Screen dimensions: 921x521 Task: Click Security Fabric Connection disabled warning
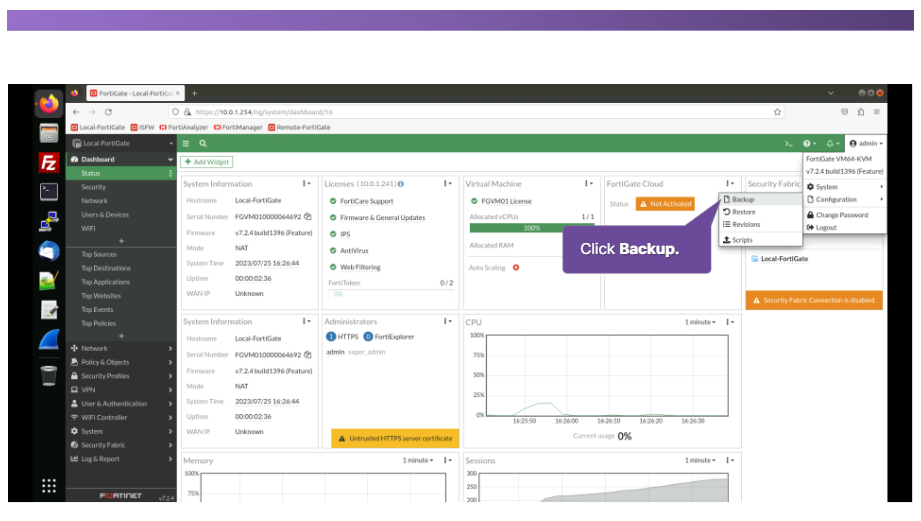(x=814, y=300)
